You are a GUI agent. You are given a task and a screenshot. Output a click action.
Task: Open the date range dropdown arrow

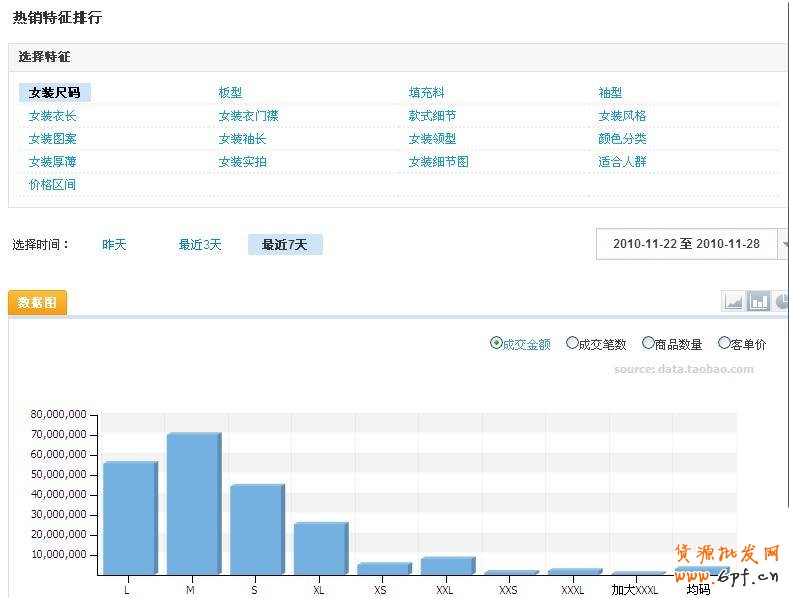(x=784, y=244)
